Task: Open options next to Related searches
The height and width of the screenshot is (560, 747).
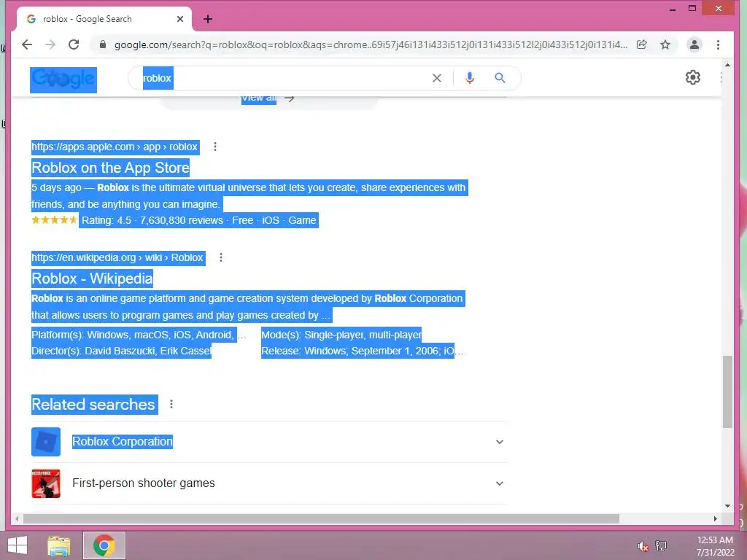Action: [171, 404]
